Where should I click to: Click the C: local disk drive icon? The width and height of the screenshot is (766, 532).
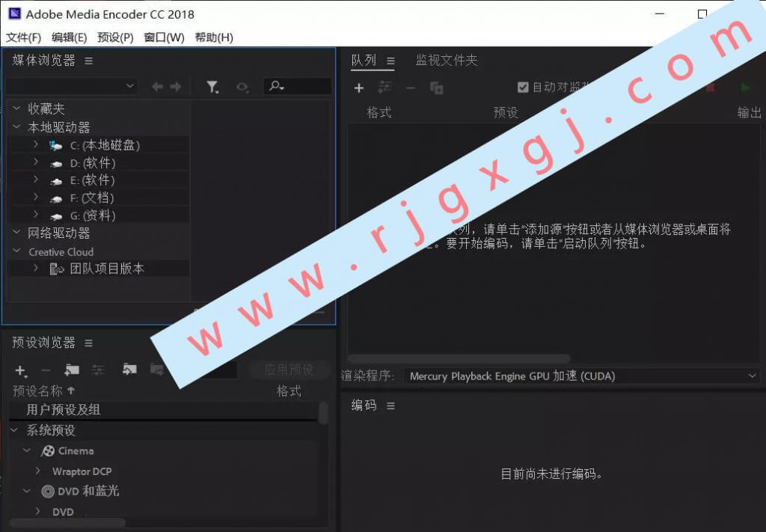[x=55, y=146]
